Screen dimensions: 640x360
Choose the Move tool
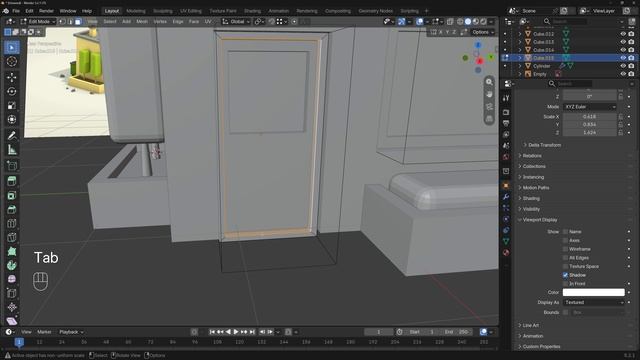point(12,77)
